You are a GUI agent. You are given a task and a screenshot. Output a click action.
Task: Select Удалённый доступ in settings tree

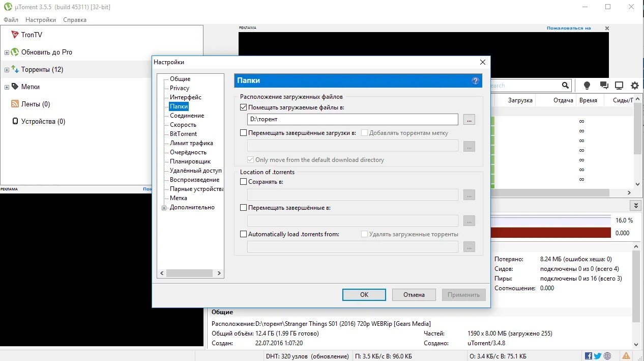196,171
